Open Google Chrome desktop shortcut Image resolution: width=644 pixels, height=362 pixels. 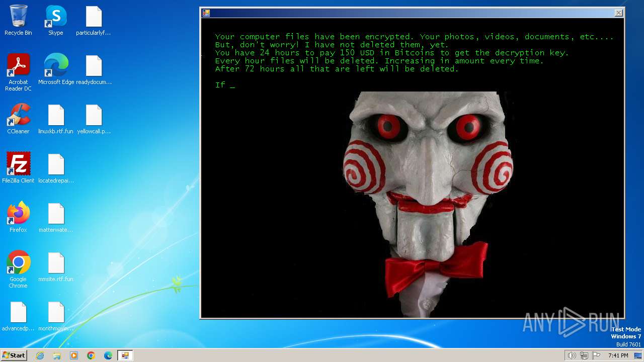pyautogui.click(x=18, y=269)
